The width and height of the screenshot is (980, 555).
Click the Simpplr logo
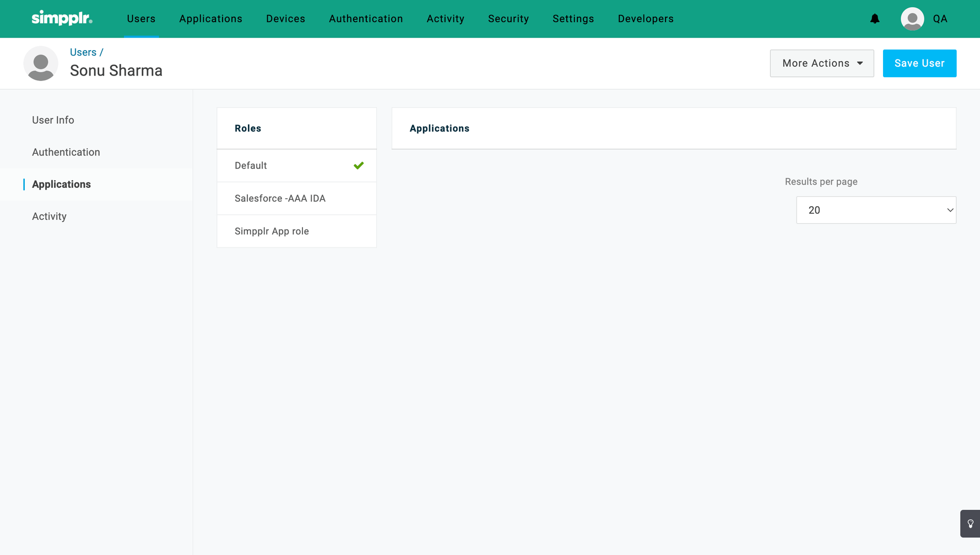point(62,18)
